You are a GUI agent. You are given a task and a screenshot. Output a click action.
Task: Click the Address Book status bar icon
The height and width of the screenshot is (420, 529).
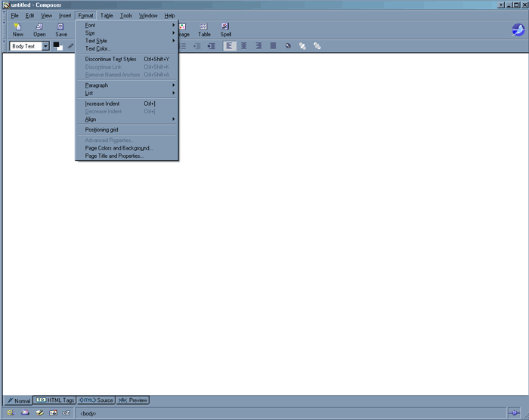[53, 413]
